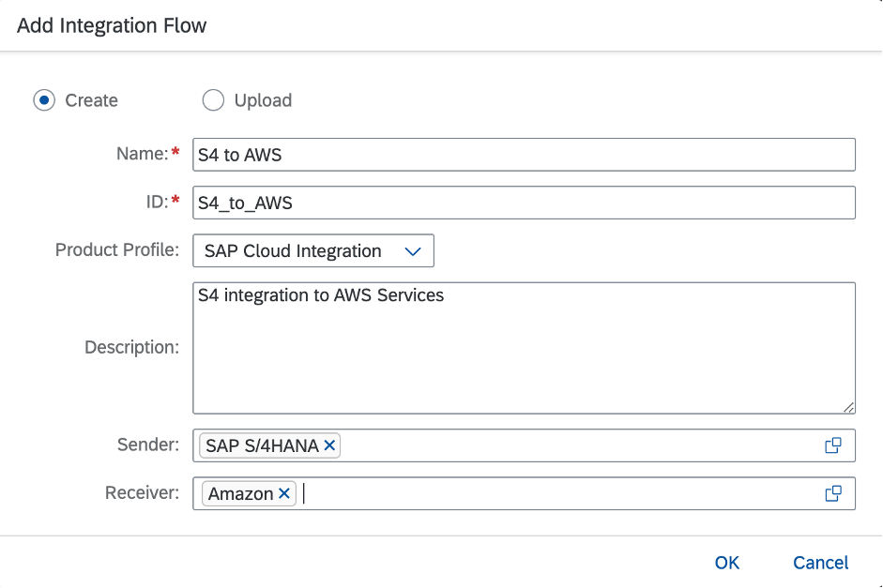
Task: Confirm with the OK button
Action: [x=726, y=563]
